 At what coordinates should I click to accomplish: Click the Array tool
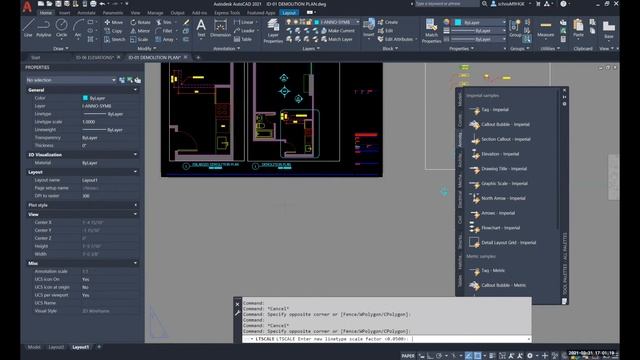tap(164, 40)
